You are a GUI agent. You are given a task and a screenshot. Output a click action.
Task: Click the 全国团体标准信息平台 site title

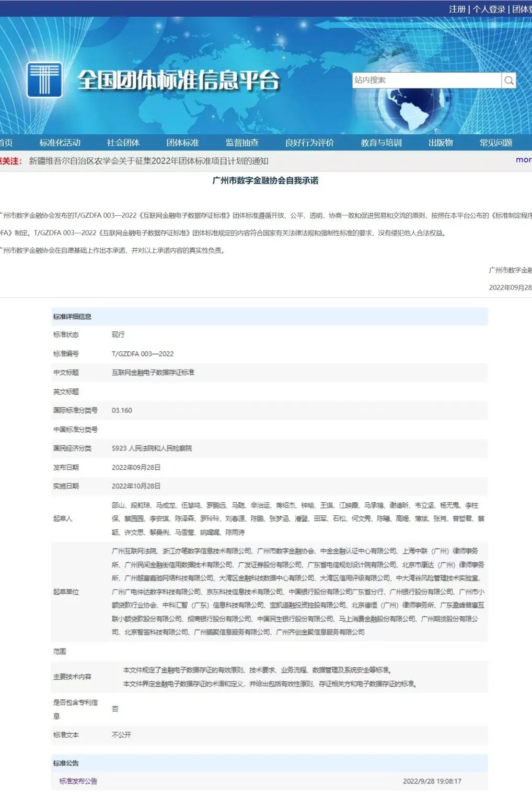179,80
